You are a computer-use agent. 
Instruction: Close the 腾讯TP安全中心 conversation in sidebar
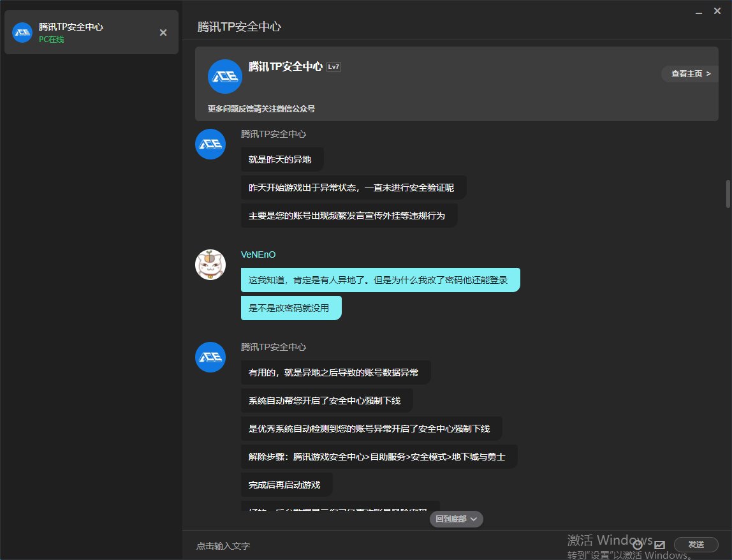click(x=163, y=33)
